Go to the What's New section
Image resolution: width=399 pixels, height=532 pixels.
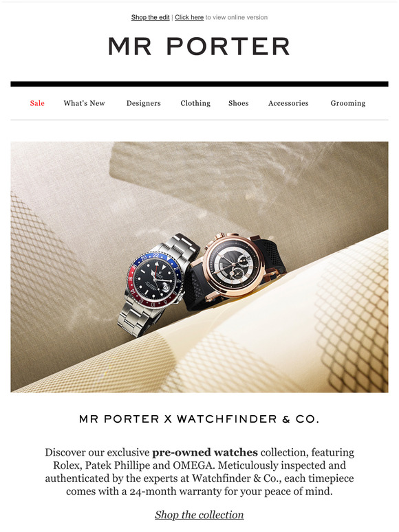click(x=84, y=103)
